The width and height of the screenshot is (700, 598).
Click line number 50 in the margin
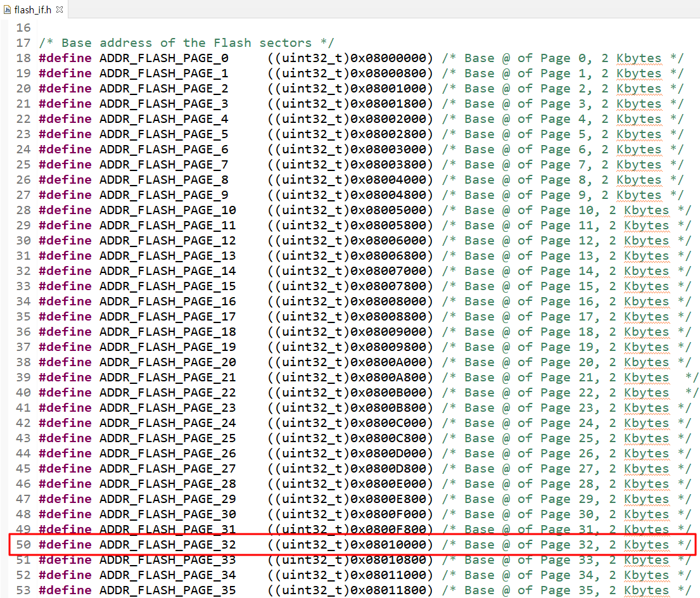click(x=23, y=544)
